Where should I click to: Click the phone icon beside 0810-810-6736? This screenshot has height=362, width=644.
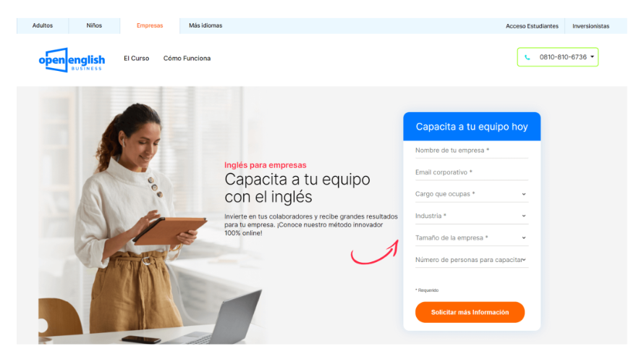pos(527,57)
